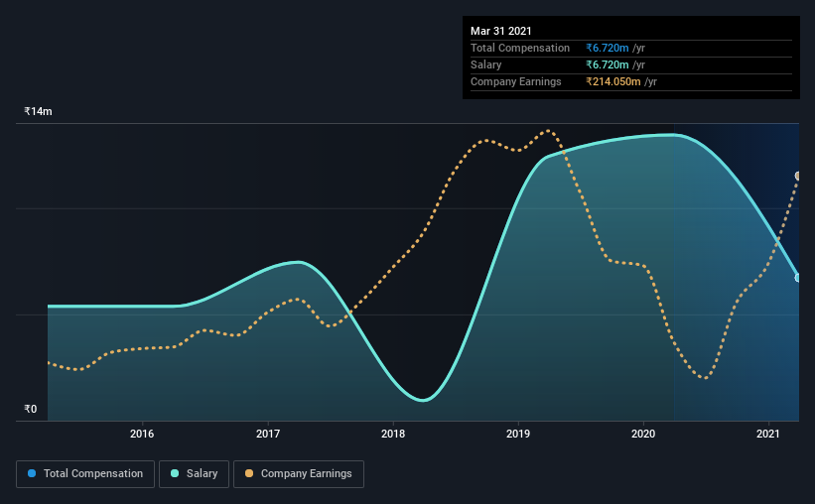Click the blue Total Compensation legend dot
The width and height of the screenshot is (815, 504).
pos(32,473)
